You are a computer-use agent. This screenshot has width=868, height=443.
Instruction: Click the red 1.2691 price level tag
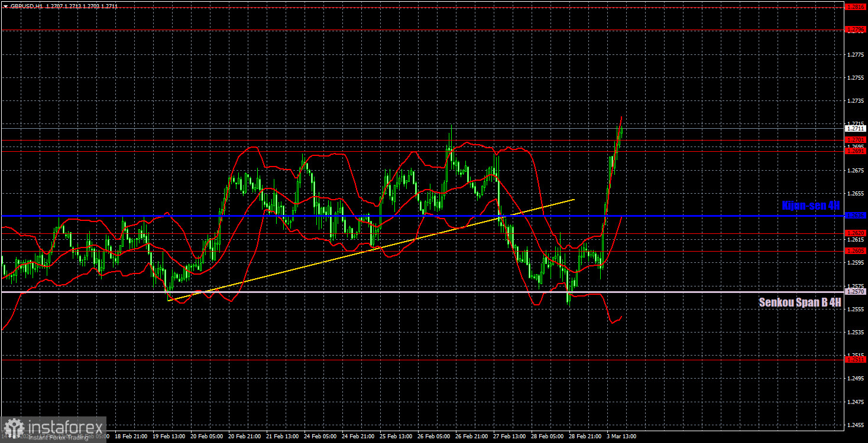point(856,151)
